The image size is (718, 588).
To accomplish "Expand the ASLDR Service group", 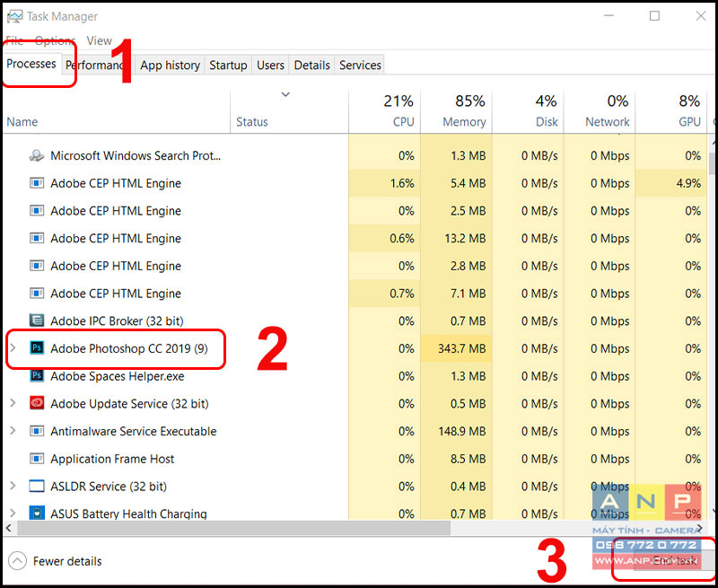I will tap(13, 486).
